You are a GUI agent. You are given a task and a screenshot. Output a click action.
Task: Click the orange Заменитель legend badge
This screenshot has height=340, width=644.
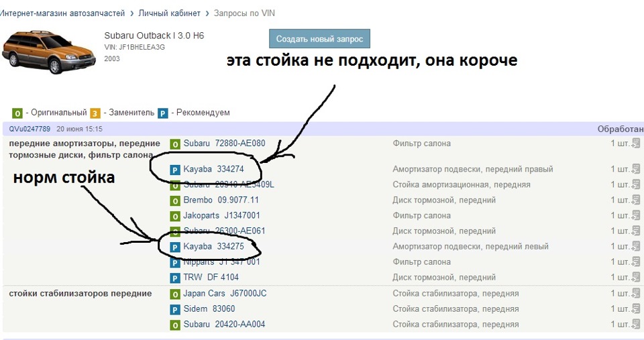95,113
